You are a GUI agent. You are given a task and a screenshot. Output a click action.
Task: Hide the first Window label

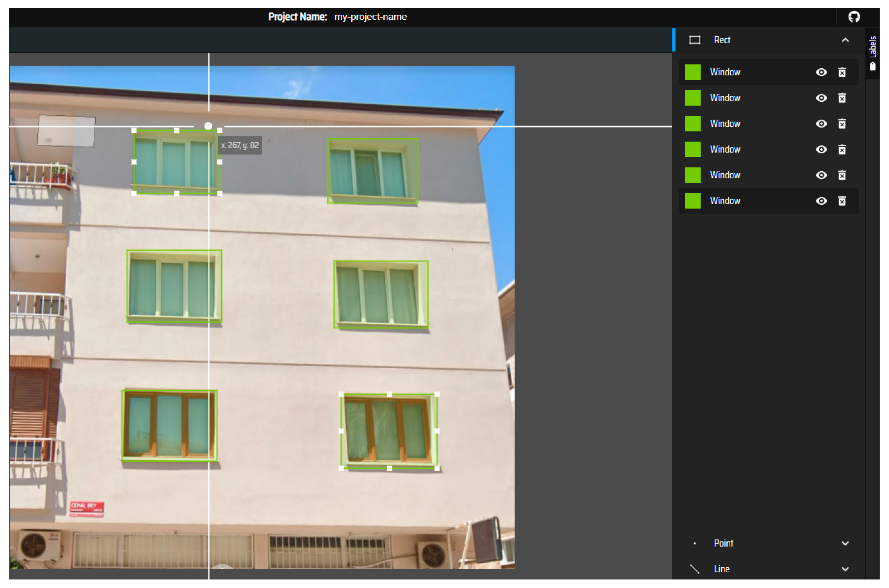tap(821, 72)
